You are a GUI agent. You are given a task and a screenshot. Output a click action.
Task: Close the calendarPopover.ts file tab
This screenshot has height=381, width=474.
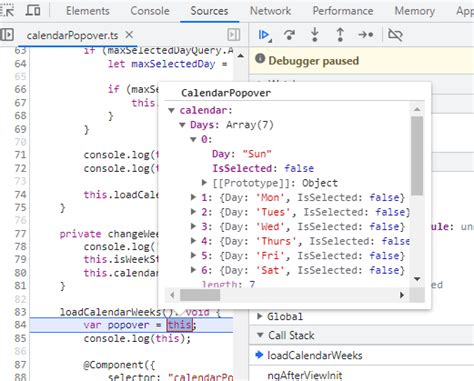[129, 35]
